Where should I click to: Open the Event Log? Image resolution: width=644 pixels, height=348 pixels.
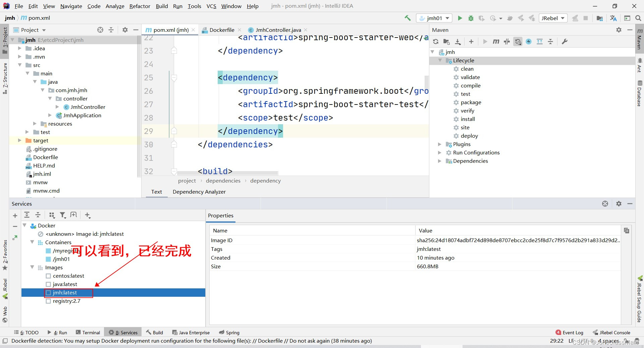point(570,333)
